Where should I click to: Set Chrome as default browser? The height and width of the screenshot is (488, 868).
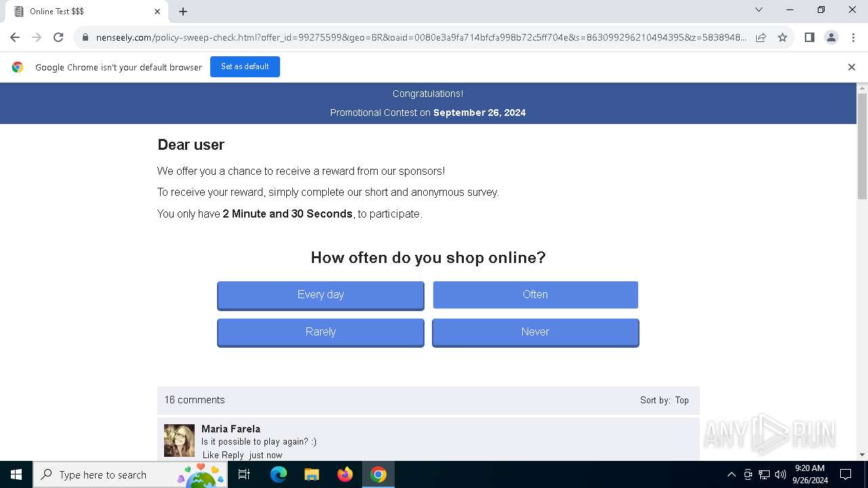[245, 66]
